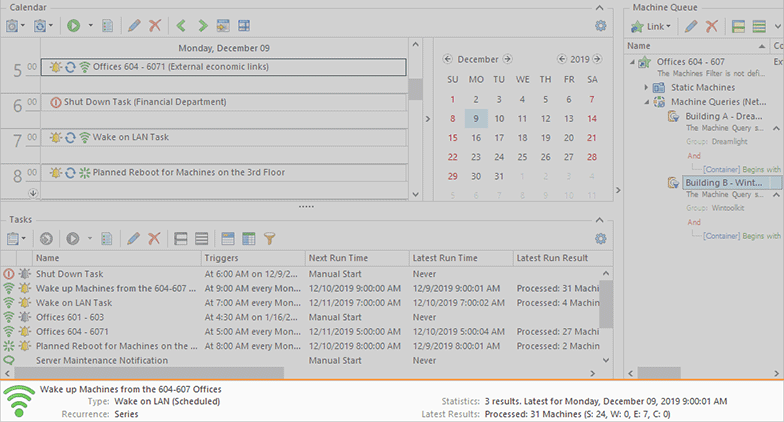The image size is (784, 422).
Task: Sort tasks by the Triggers column header
Action: [x=250, y=258]
